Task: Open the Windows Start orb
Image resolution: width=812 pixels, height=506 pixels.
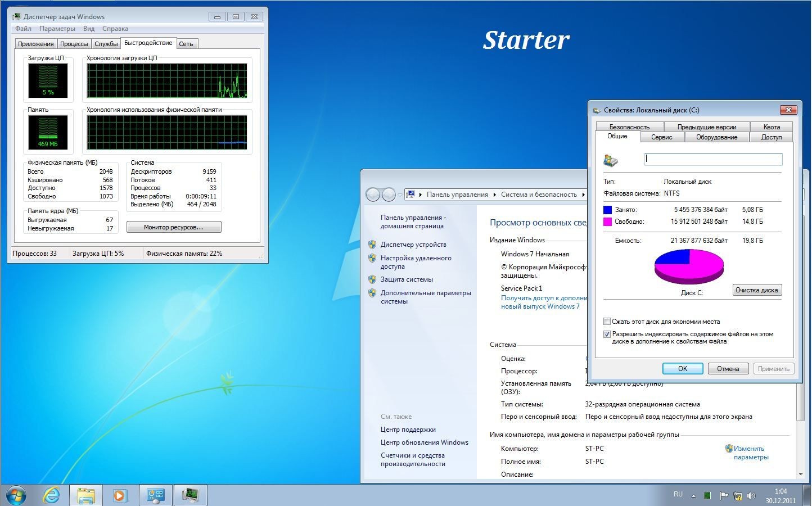Action: 16,495
